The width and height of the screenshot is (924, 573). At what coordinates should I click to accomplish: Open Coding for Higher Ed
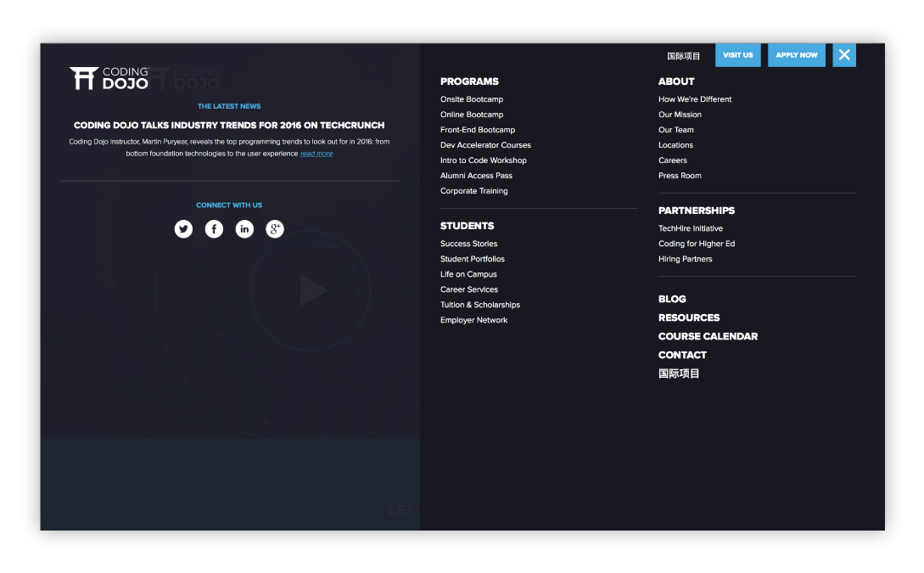[697, 244]
